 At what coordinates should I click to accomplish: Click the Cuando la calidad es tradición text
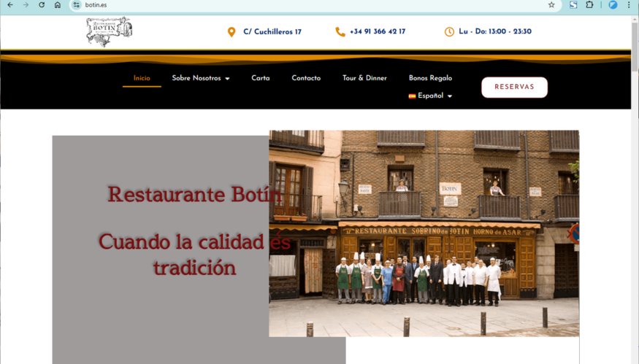(x=194, y=255)
